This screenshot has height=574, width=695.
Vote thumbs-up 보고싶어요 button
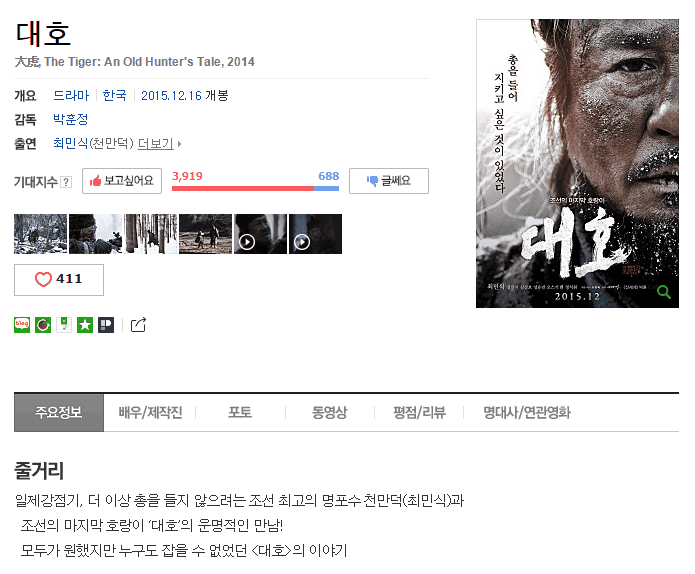click(122, 181)
